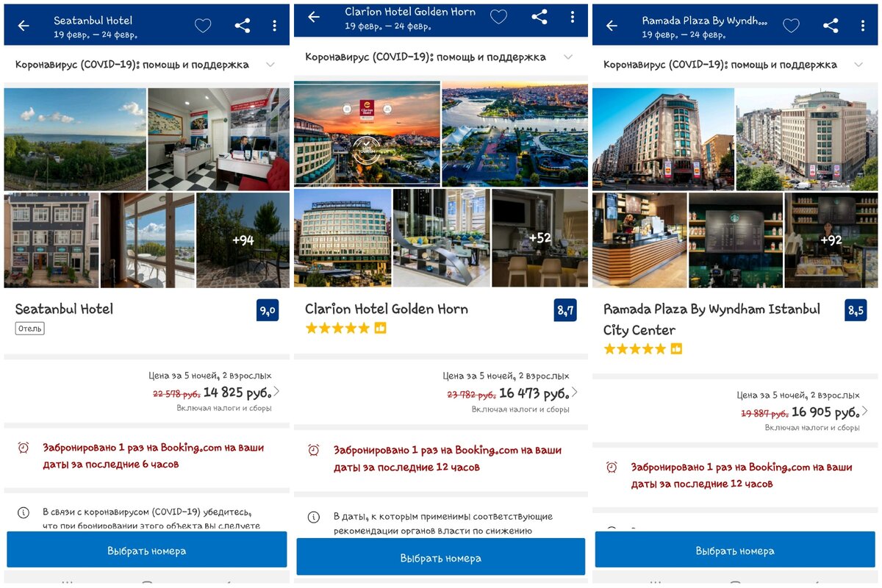Save Seatanbul Hotel with heart icon

[x=203, y=26]
